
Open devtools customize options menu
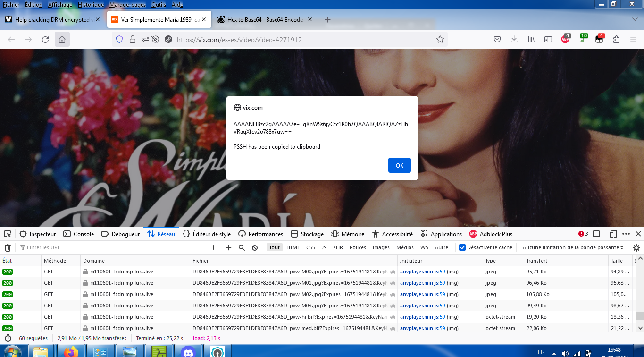click(x=626, y=234)
